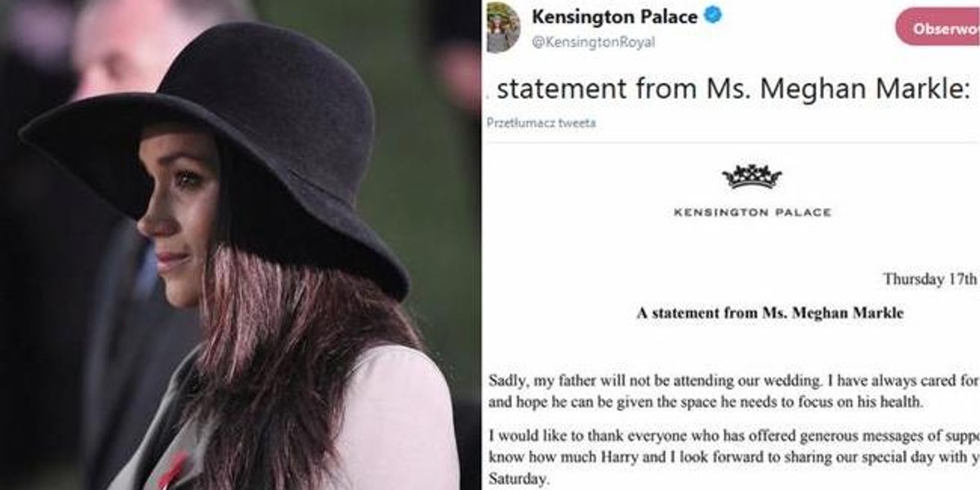This screenshot has width=980, height=490.
Task: Click the Kensington Palace profile avatar
Action: click(x=503, y=27)
